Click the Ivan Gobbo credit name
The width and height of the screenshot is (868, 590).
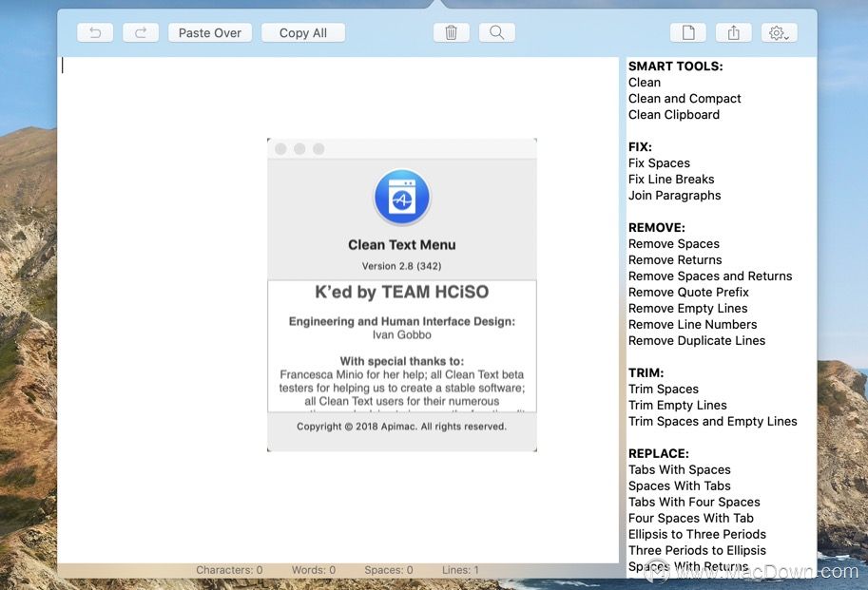pos(402,334)
